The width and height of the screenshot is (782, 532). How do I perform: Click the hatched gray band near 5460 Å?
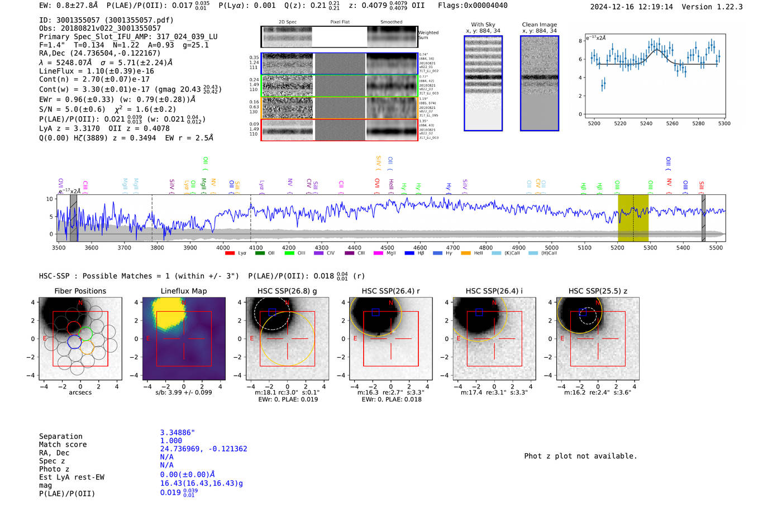704,218
